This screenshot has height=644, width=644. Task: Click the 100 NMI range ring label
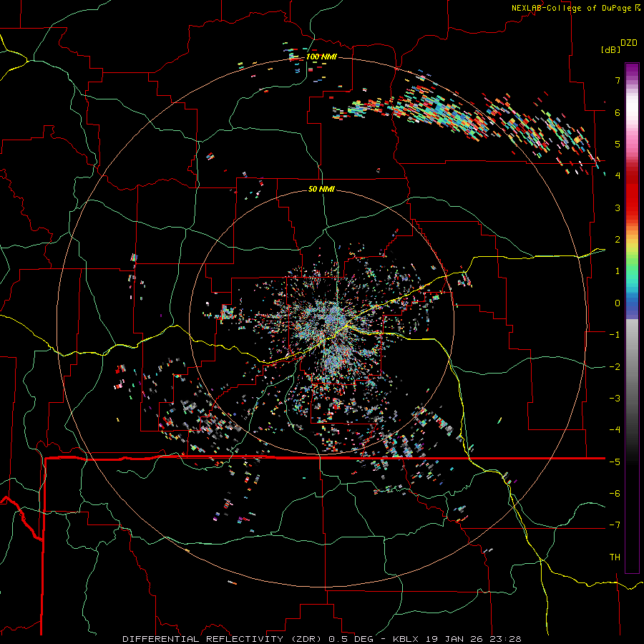click(321, 57)
